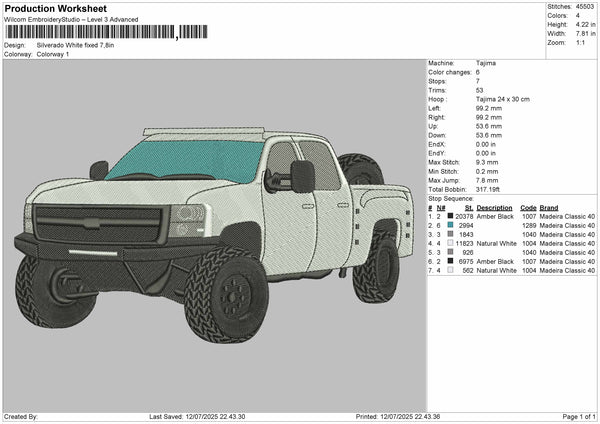Select the gray swatch beside stitch count 926
The width and height of the screenshot is (600, 424).
450,252
